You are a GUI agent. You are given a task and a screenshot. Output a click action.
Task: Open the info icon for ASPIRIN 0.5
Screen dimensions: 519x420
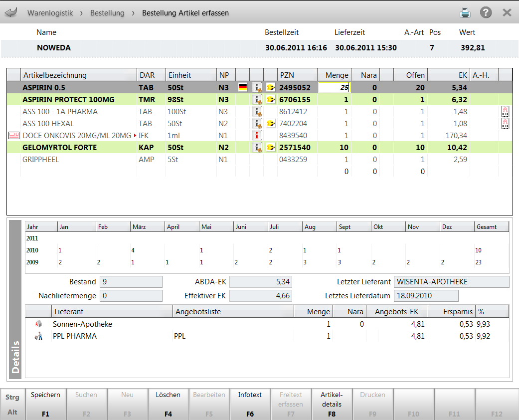click(257, 87)
